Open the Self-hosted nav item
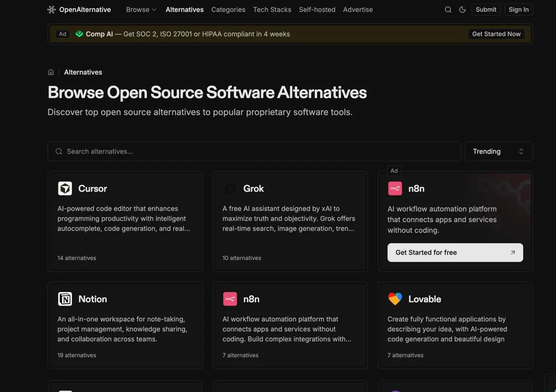The width and height of the screenshot is (556, 392). [x=317, y=9]
